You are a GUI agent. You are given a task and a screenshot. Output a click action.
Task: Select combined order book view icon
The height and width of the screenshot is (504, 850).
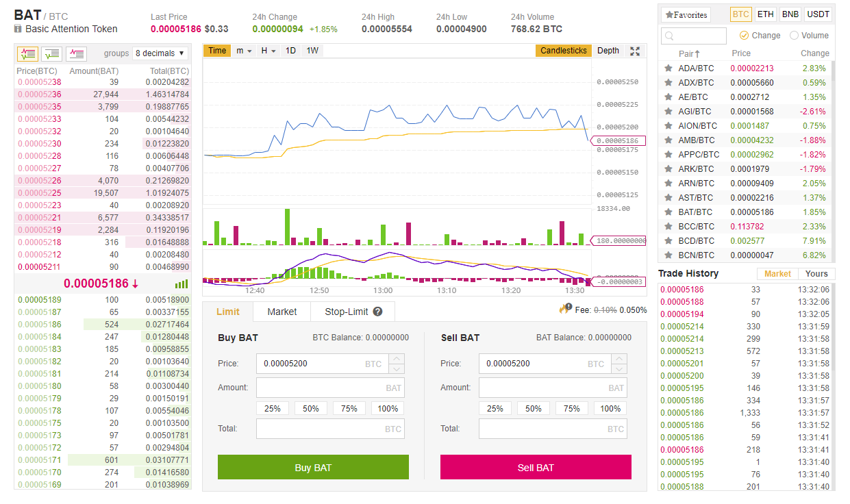[27, 53]
